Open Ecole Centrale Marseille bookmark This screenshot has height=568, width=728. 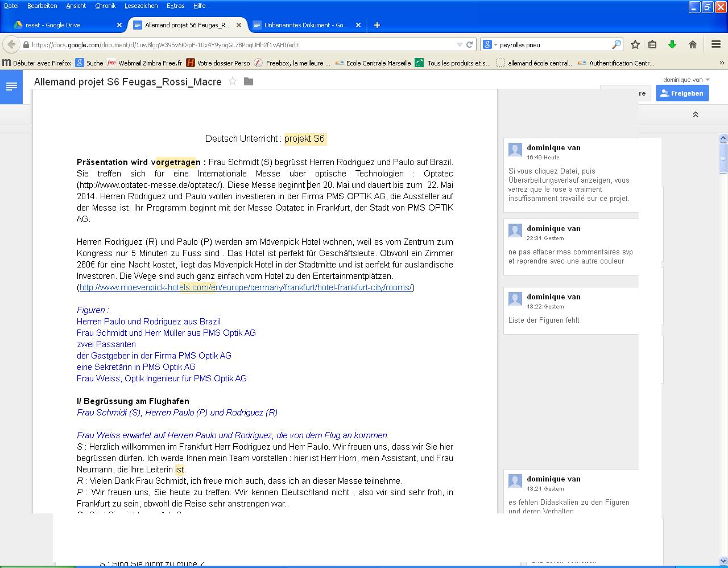[x=373, y=63]
